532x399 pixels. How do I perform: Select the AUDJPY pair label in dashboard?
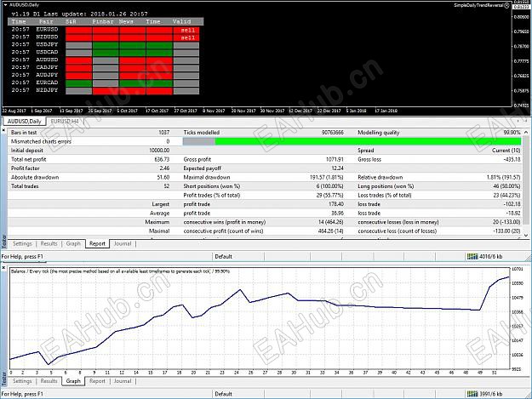[x=47, y=75]
